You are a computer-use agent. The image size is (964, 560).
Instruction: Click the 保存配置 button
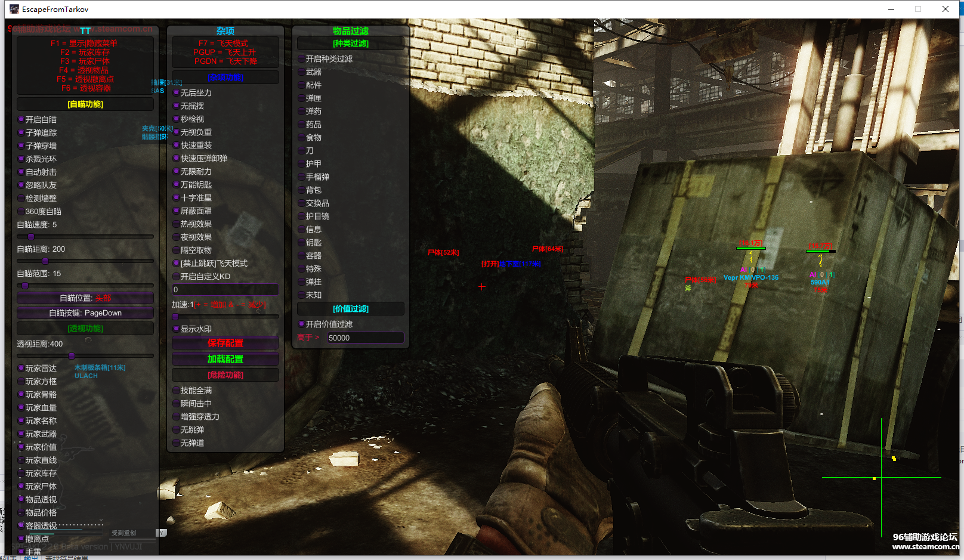pyautogui.click(x=225, y=343)
